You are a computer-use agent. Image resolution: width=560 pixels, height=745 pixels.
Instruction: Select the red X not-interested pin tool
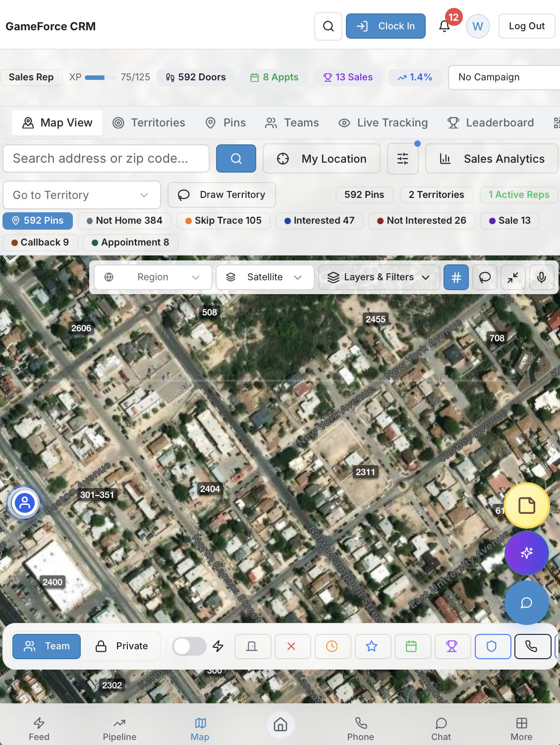pos(292,646)
